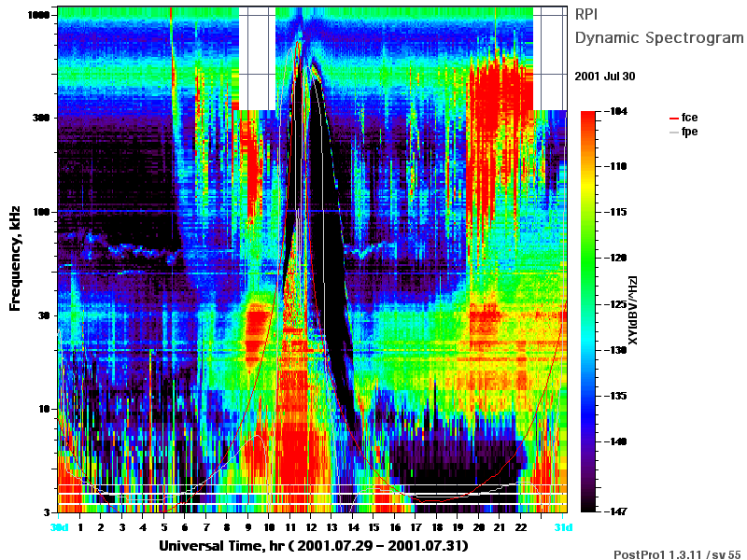Click the 22 hour tick label

[x=521, y=527]
